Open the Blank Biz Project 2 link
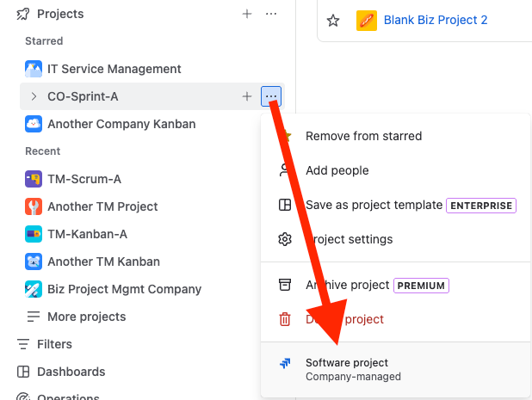This screenshot has width=532, height=400. tap(436, 20)
